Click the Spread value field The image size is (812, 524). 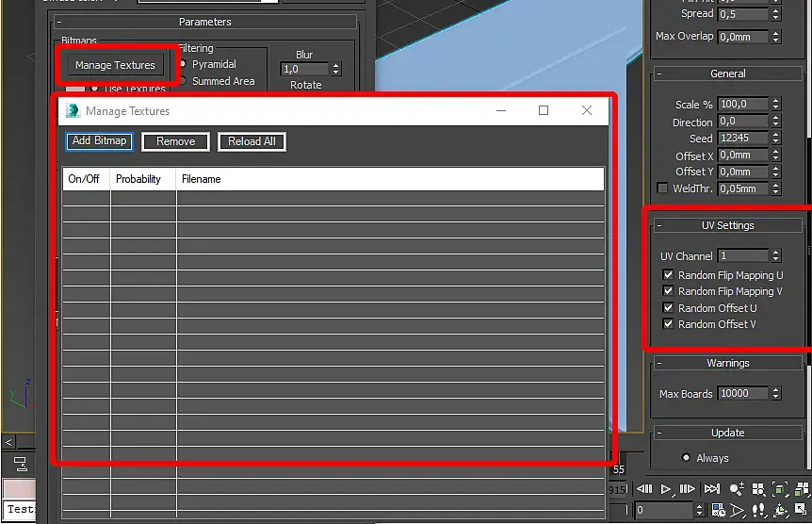tap(743, 14)
